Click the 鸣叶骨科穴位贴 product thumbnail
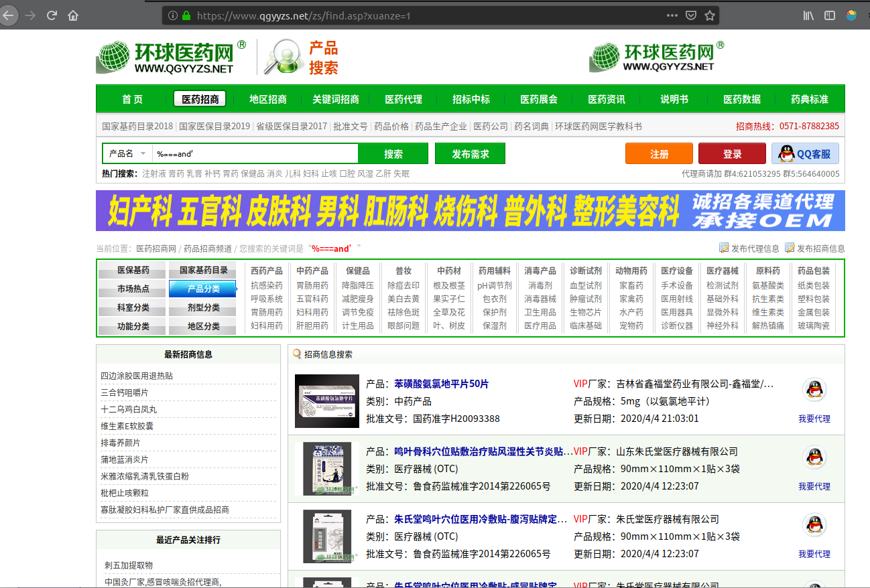 [327, 469]
